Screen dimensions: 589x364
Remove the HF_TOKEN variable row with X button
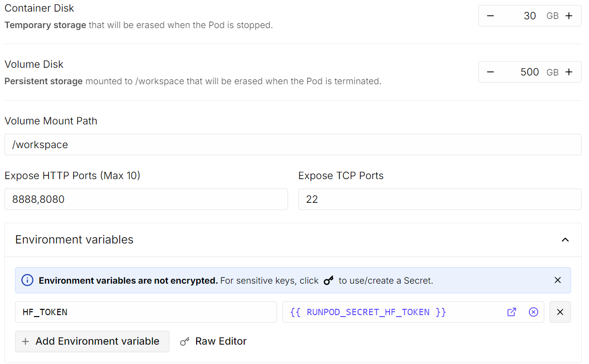(560, 312)
